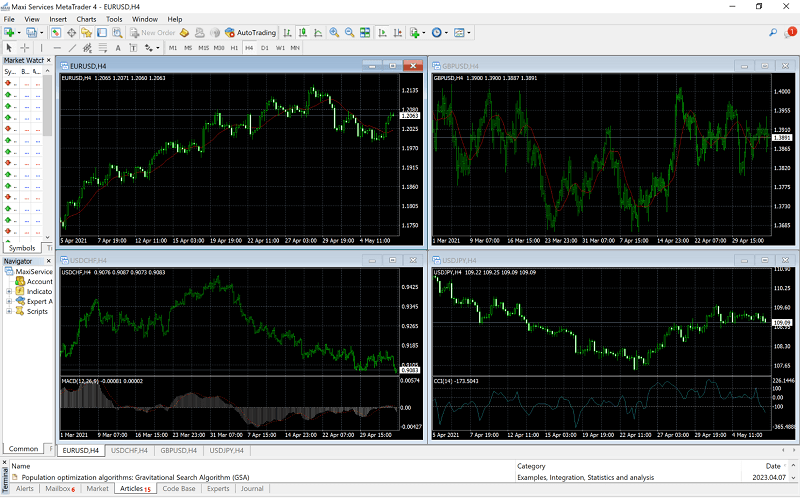Switch to GBPUSD,H4 chart tab

coord(179,451)
